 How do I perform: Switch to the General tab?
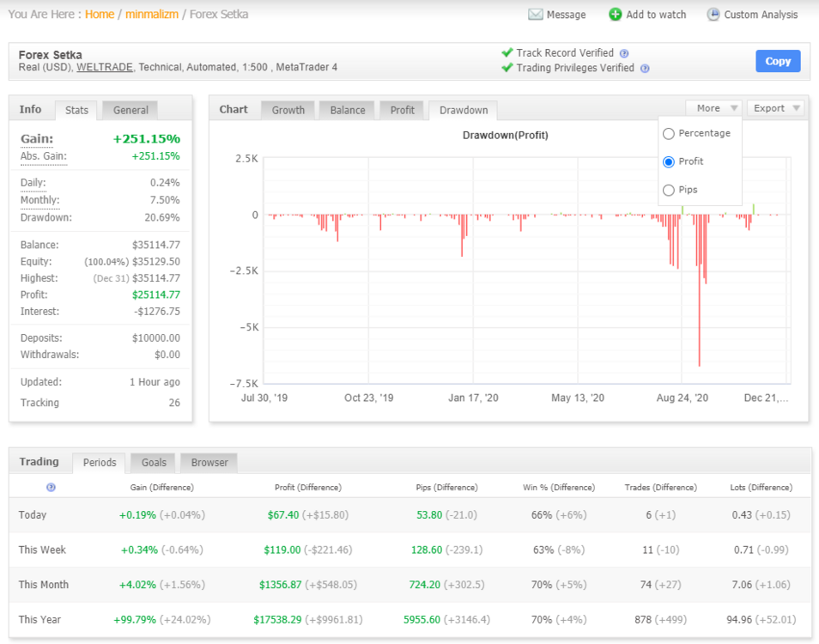coord(130,110)
